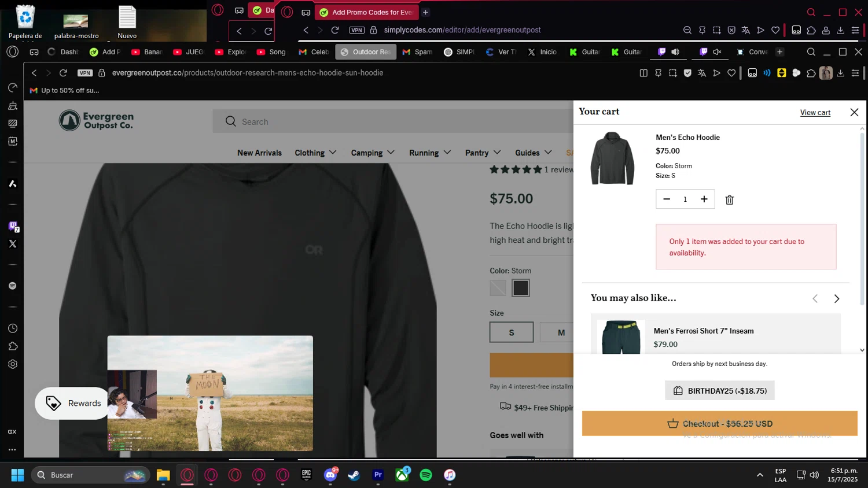
Task: Open Opera main menu icon
Action: (12, 51)
